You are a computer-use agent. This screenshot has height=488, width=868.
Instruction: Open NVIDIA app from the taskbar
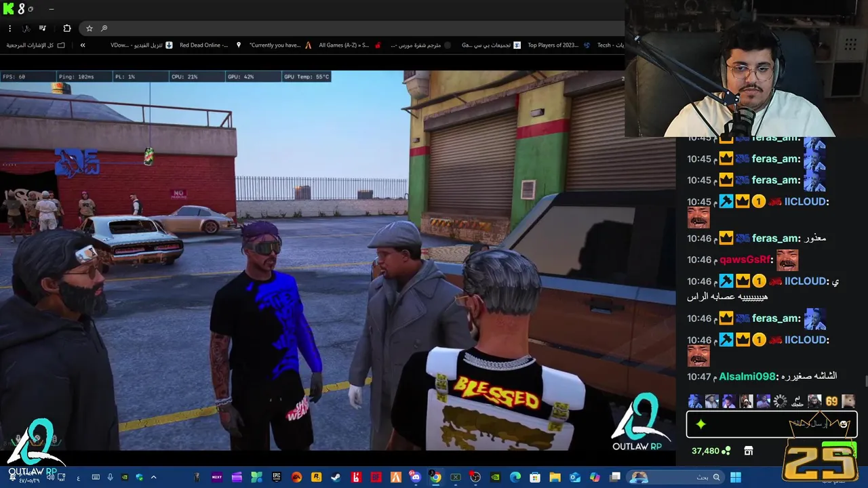[x=495, y=477]
